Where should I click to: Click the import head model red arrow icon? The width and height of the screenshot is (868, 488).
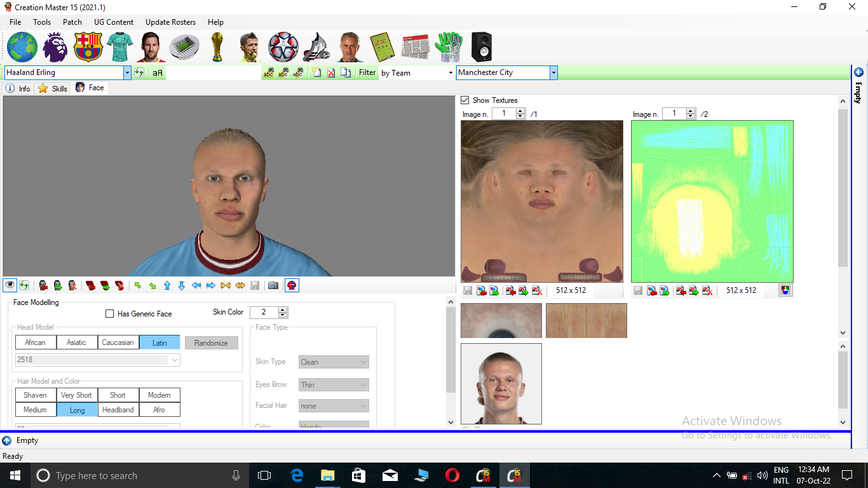[x=43, y=285]
